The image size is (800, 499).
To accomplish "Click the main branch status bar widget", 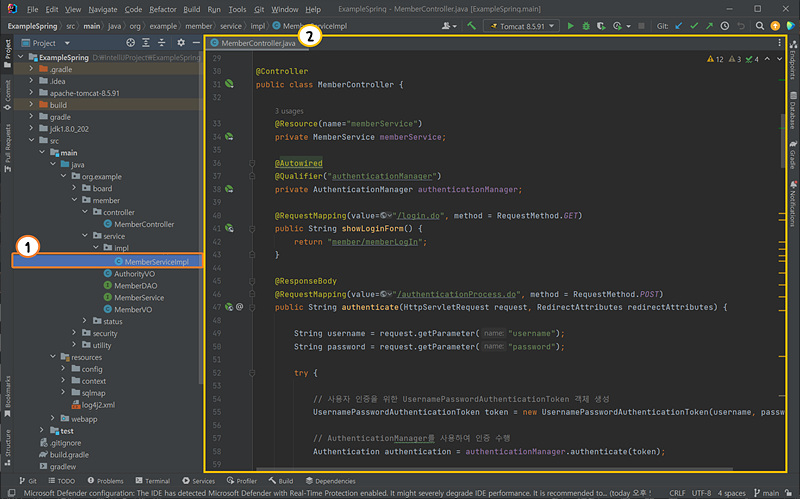I will pos(767,493).
